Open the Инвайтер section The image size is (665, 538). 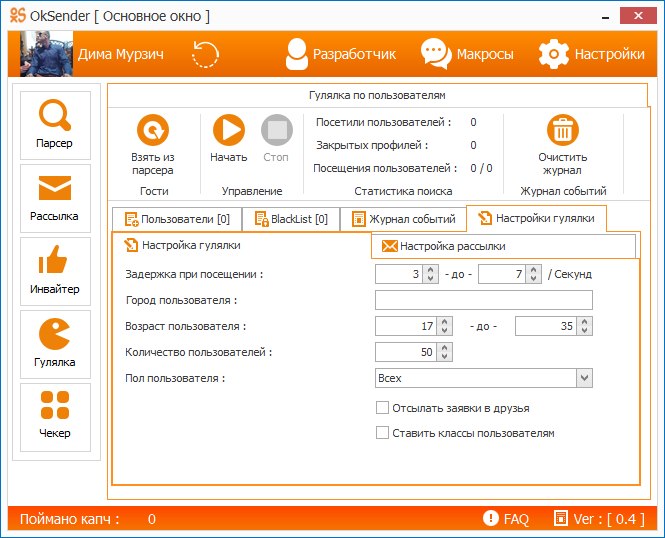click(55, 271)
